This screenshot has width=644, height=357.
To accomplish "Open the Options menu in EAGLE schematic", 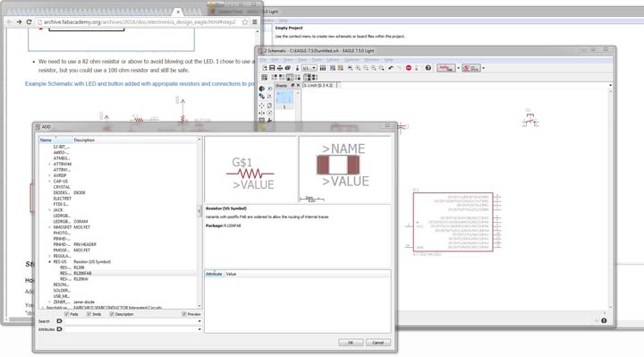I will (352, 60).
